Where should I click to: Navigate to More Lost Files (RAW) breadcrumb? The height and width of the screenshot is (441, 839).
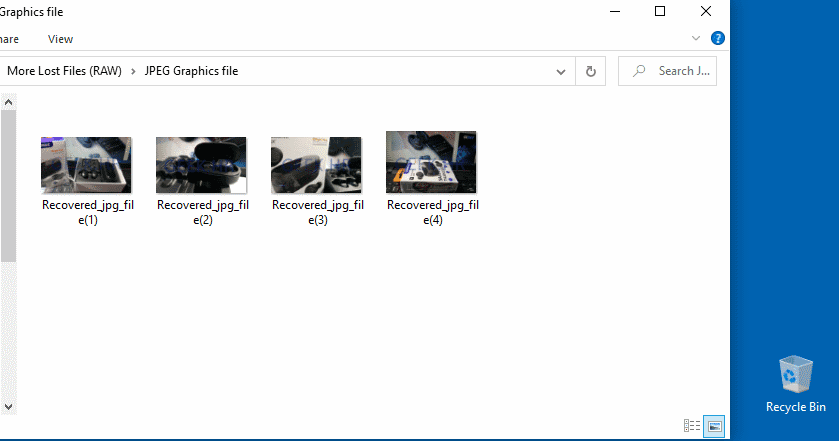64,71
